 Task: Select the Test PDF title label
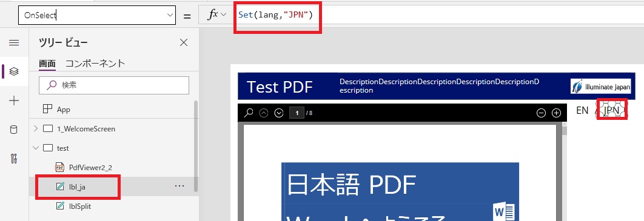tap(280, 87)
